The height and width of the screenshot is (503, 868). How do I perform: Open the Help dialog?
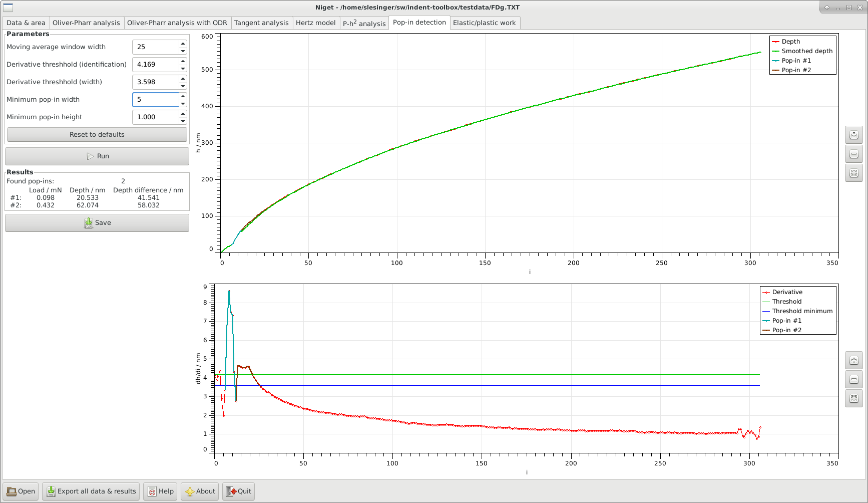pos(161,491)
